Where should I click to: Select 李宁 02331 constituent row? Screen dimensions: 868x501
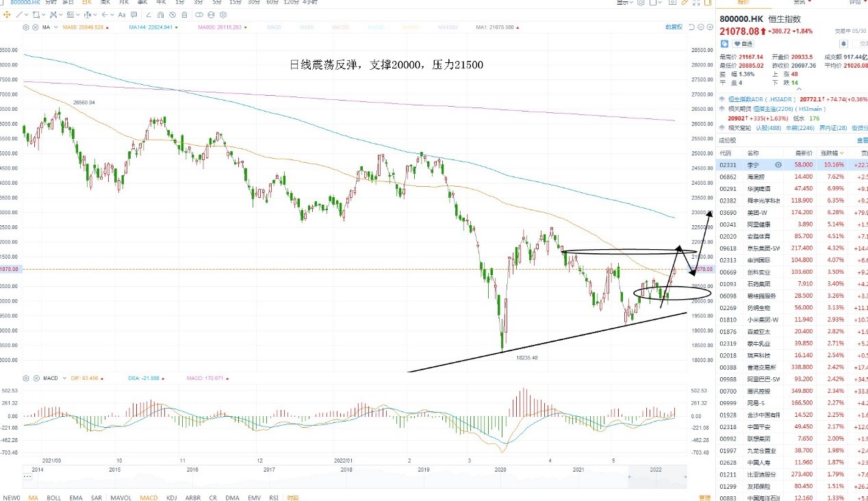tap(792, 165)
